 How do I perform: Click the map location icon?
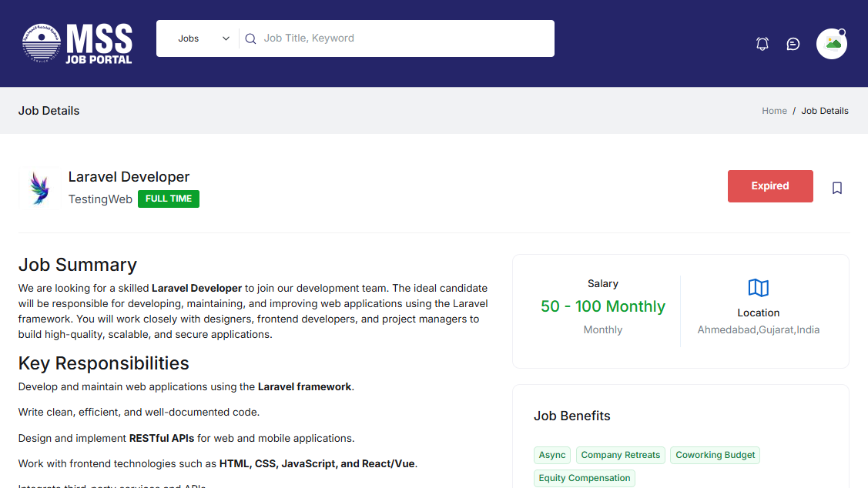(x=759, y=288)
